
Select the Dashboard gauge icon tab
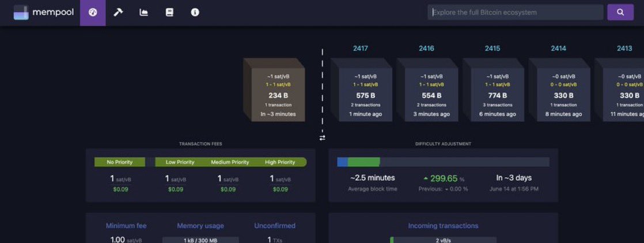coord(93,12)
